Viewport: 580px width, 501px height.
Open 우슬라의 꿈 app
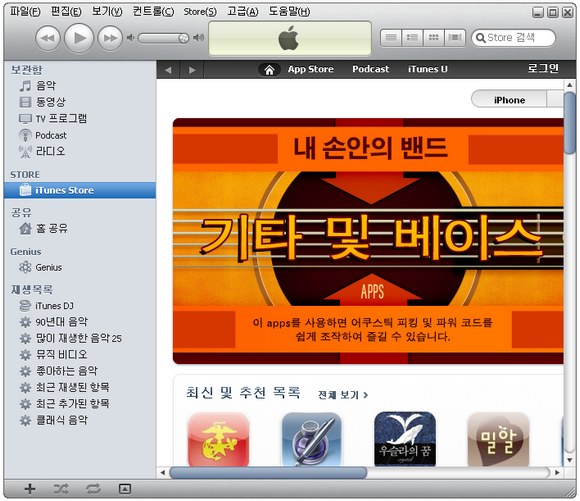tap(405, 439)
